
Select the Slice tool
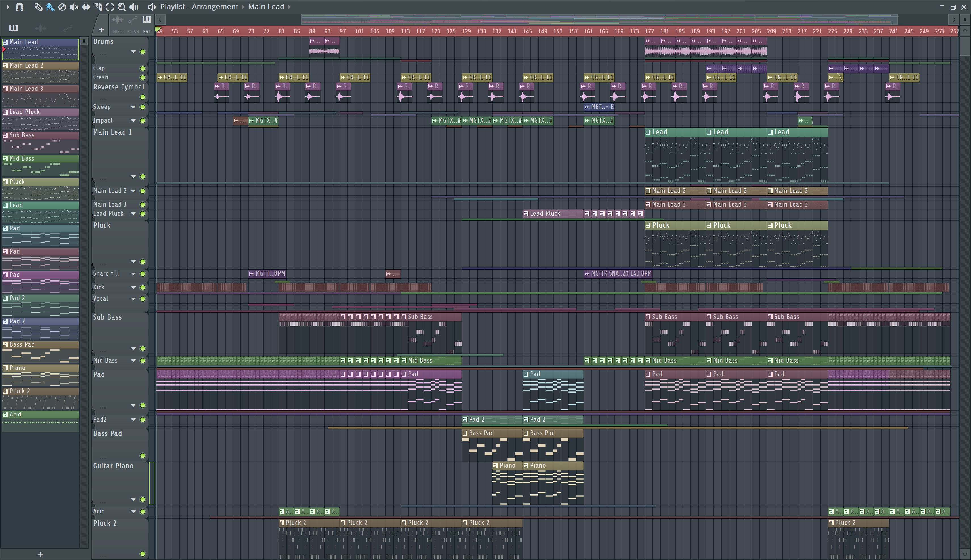98,7
